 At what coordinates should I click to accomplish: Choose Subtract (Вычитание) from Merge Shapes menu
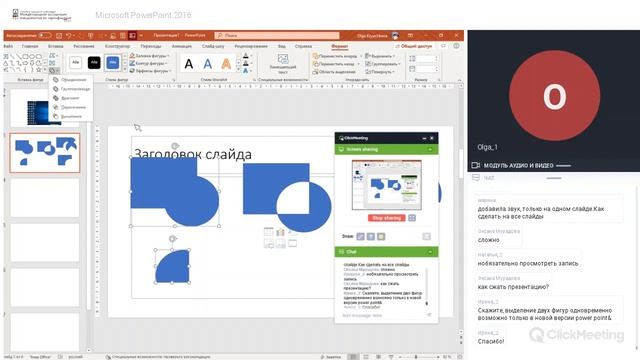(70, 116)
